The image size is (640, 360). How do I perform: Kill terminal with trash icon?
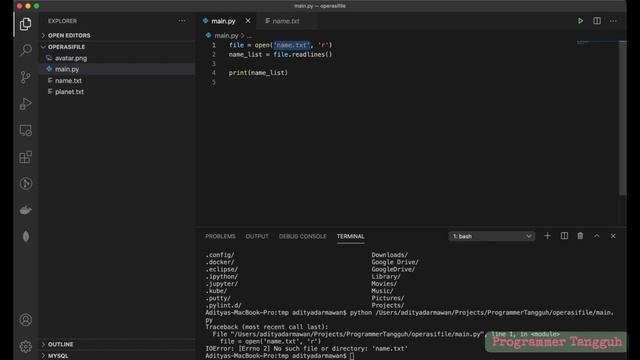[x=580, y=236]
